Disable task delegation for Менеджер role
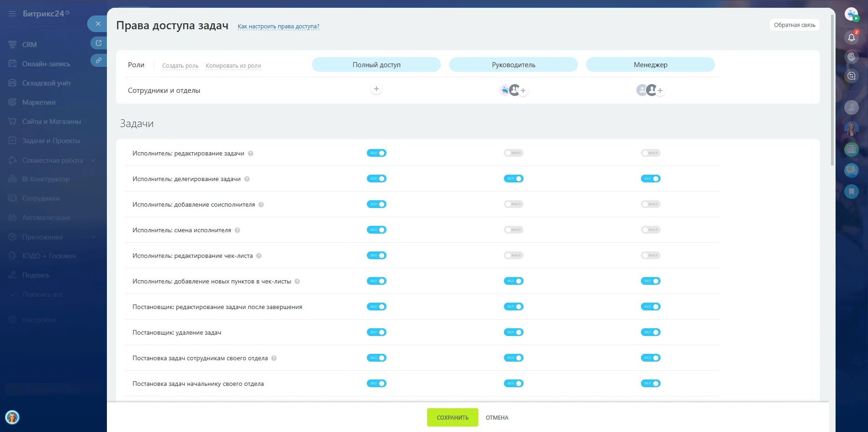Image resolution: width=868 pixels, height=432 pixels. [651, 179]
